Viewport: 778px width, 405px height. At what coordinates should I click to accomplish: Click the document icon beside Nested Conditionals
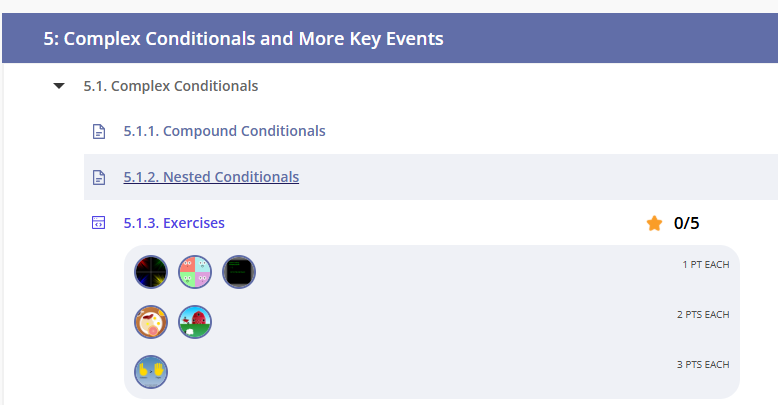tap(98, 177)
